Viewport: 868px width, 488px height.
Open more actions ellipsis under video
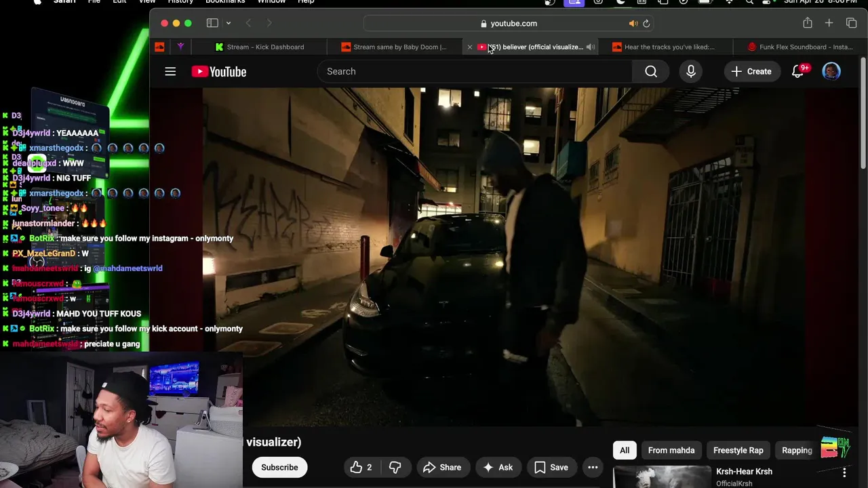pos(593,467)
